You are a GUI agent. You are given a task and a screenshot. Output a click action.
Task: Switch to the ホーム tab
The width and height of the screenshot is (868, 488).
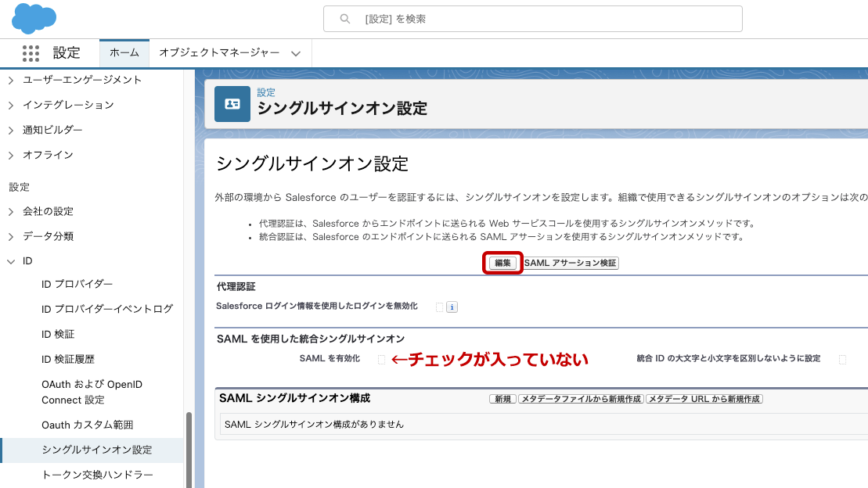point(124,53)
